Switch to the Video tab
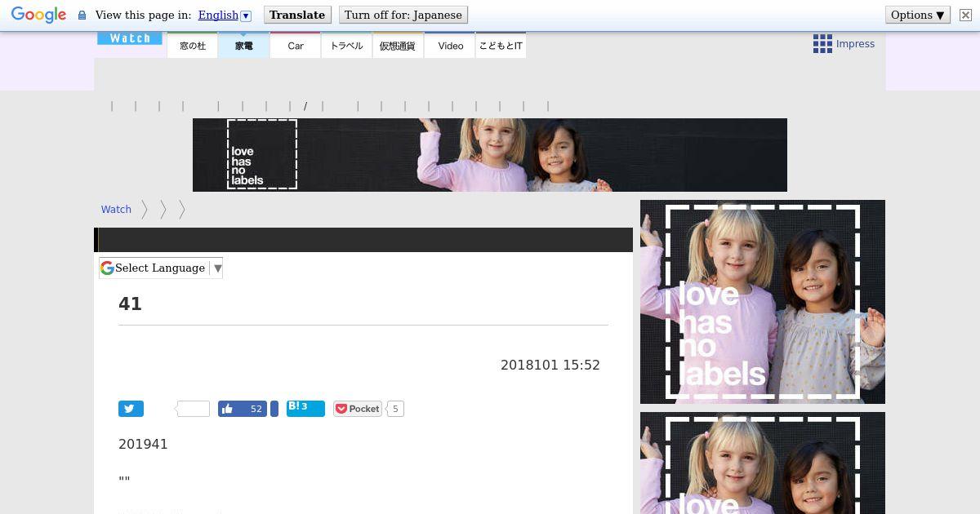 [x=450, y=46]
